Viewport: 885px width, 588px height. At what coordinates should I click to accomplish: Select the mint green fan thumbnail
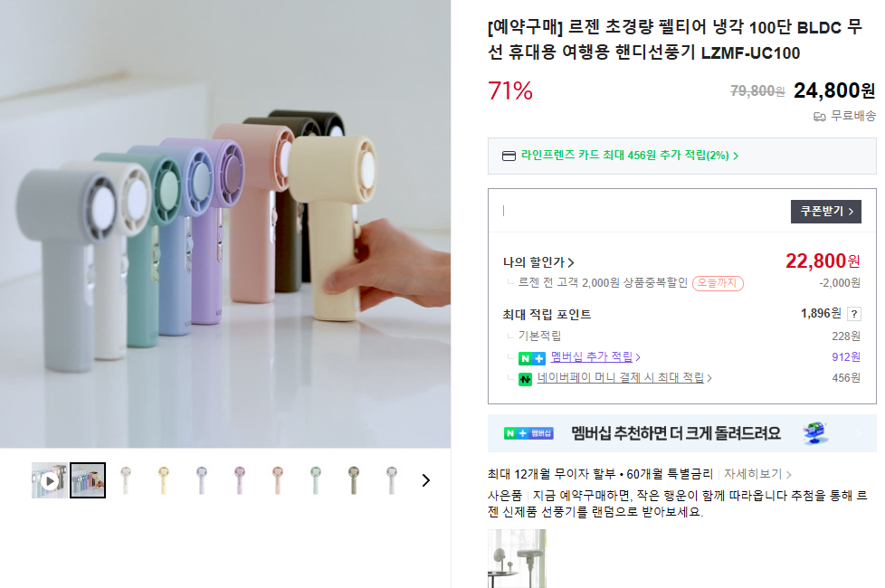(x=316, y=480)
